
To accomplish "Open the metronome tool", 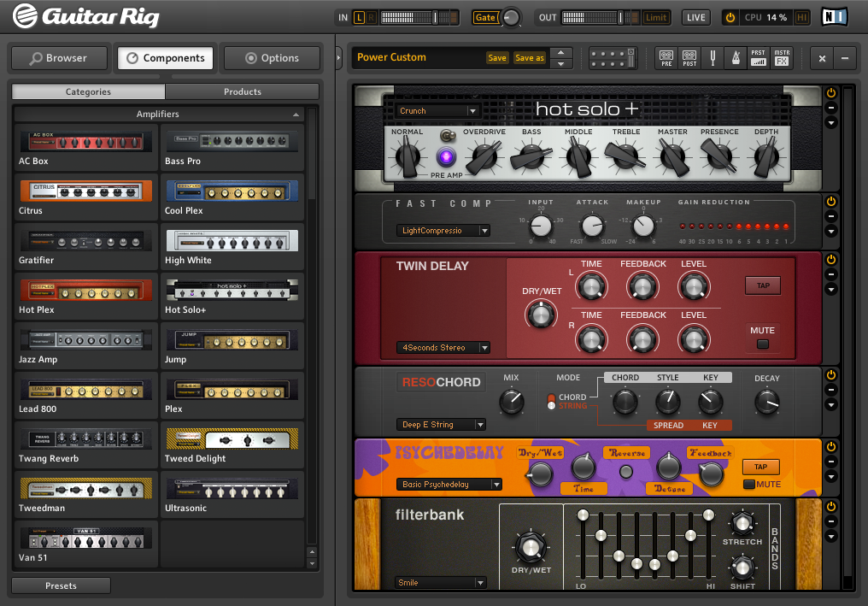I will 736,57.
